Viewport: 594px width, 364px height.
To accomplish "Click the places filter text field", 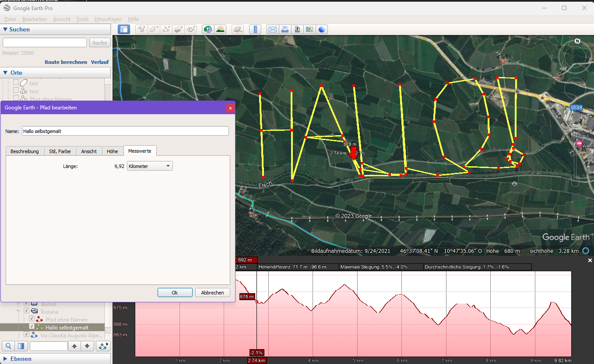I will click(49, 346).
